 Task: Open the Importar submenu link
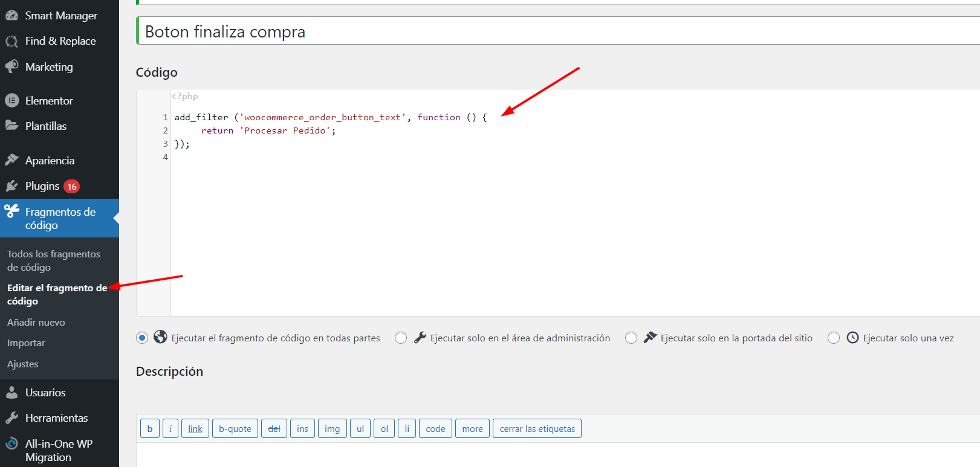[26, 343]
